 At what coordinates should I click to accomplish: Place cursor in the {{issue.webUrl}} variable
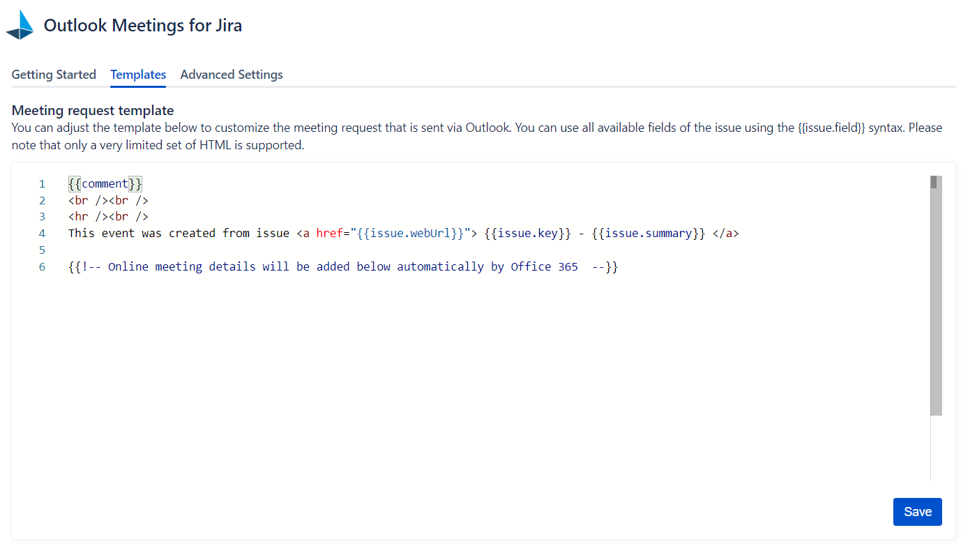410,234
